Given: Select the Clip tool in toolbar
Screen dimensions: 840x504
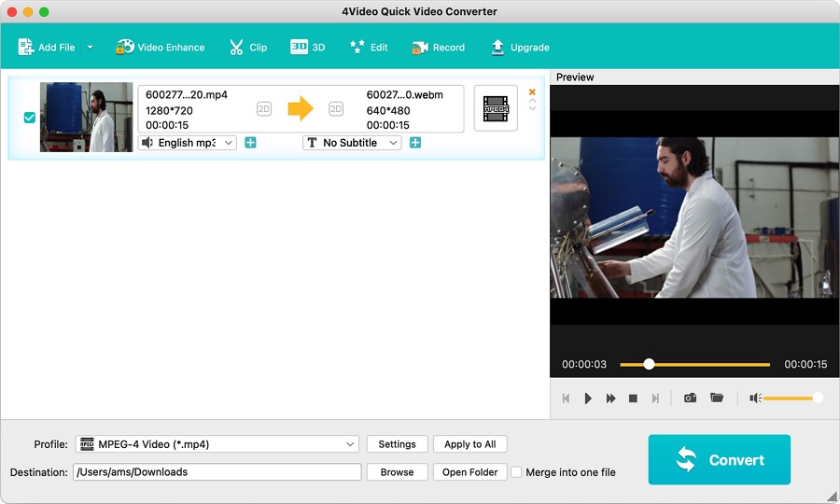Looking at the screenshot, I should (248, 47).
